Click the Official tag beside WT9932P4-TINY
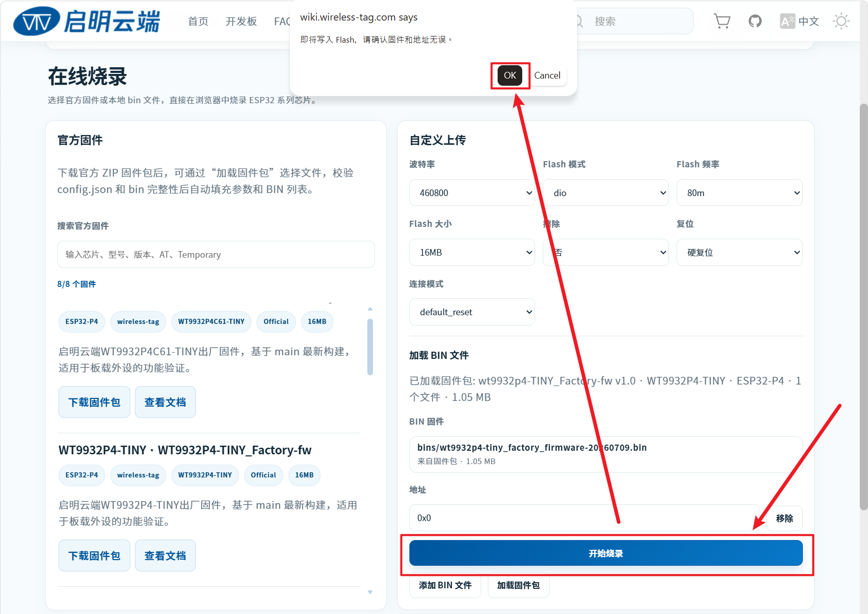Screen dimensions: 868x614 (x=264, y=475)
